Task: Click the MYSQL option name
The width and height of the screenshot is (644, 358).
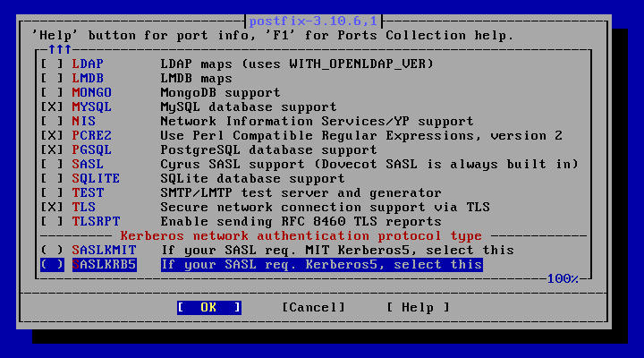Action: pos(91,107)
